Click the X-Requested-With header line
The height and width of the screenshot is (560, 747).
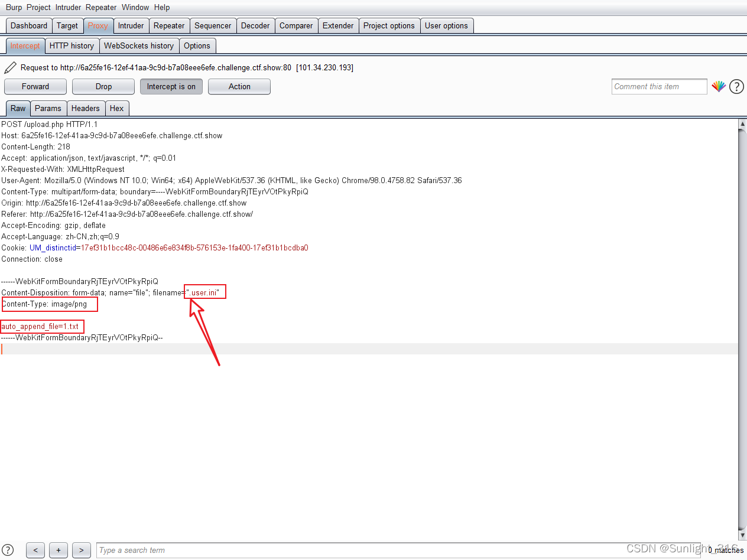point(63,169)
